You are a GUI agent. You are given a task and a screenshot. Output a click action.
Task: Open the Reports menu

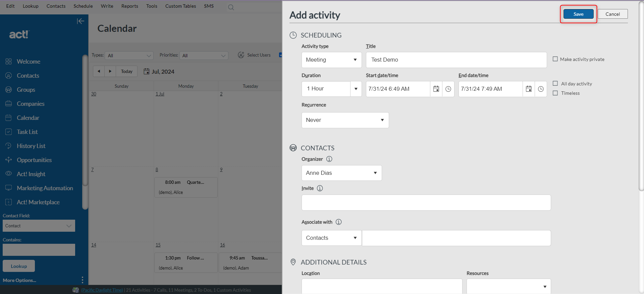[129, 6]
